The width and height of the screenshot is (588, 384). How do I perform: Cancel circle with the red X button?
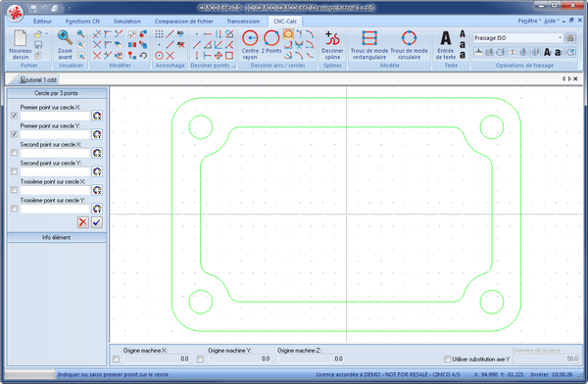tap(83, 222)
